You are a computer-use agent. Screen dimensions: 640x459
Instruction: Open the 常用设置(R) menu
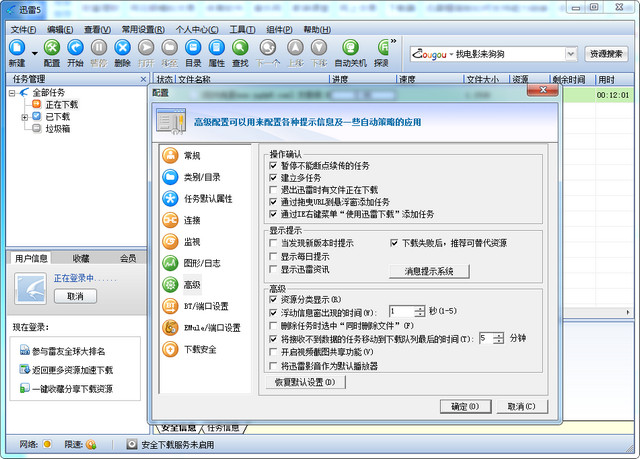pos(143,29)
